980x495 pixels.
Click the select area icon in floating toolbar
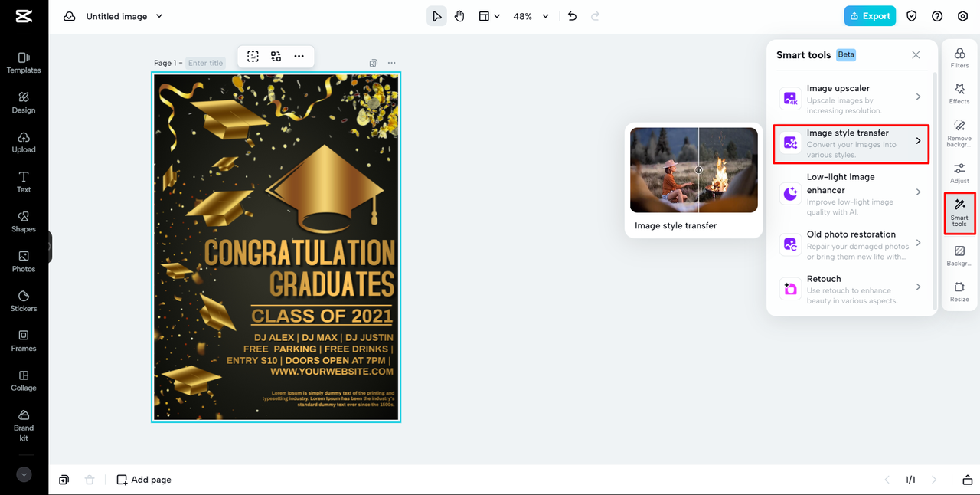click(x=253, y=56)
